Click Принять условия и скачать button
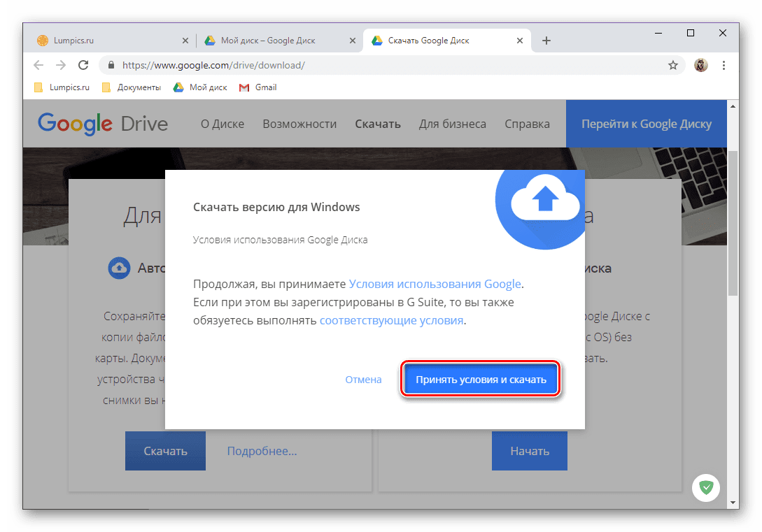Viewport: 762px width, 532px height. [x=481, y=380]
